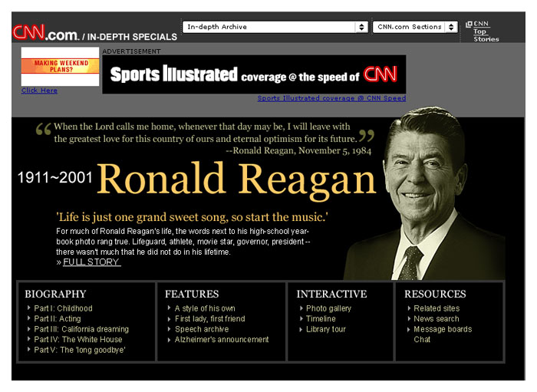Open News search resource
The width and height of the screenshot is (537, 392).
[x=437, y=318]
